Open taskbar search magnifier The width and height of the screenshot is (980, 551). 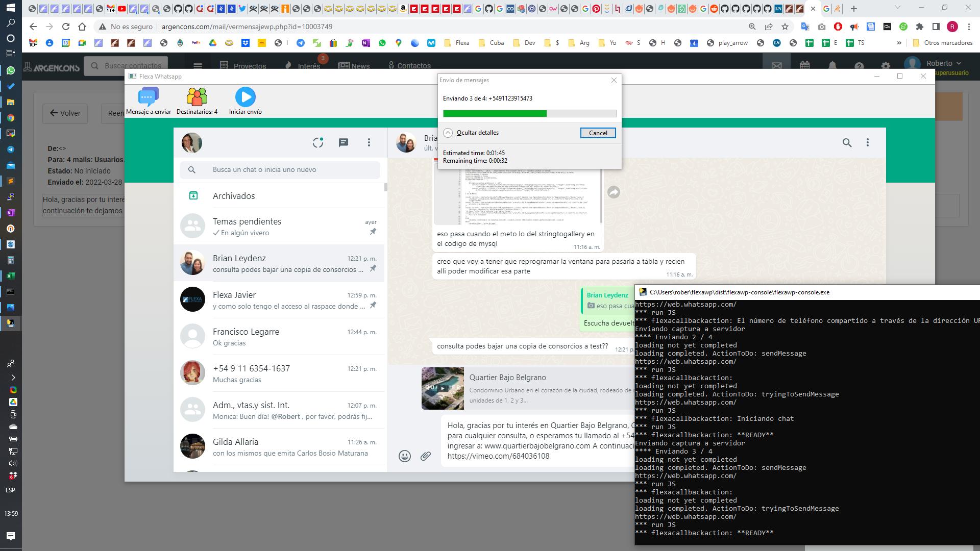pyautogui.click(x=10, y=23)
